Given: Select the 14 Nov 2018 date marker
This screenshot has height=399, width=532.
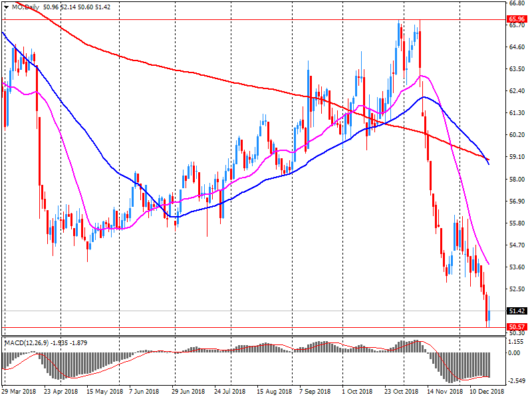Looking at the screenshot, I should 444,392.
